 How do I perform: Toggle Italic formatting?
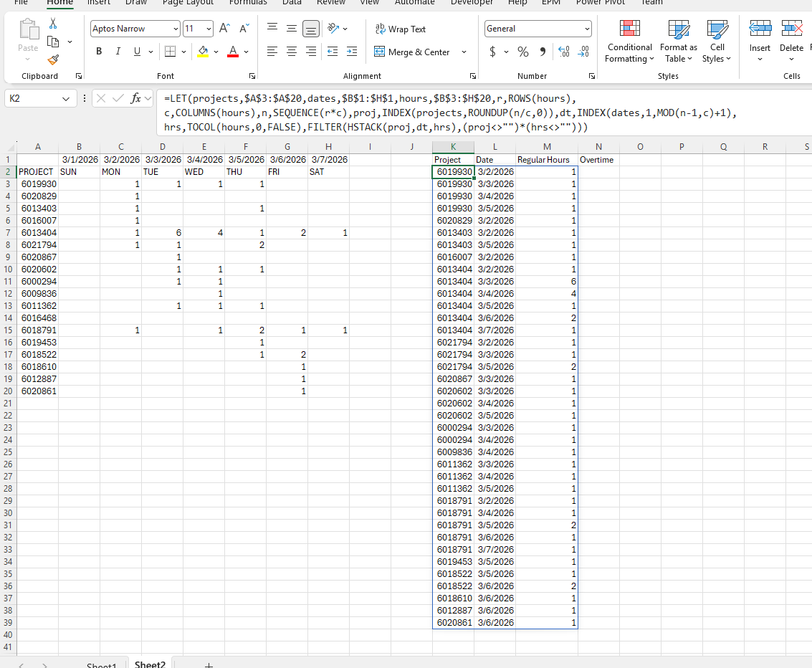118,52
